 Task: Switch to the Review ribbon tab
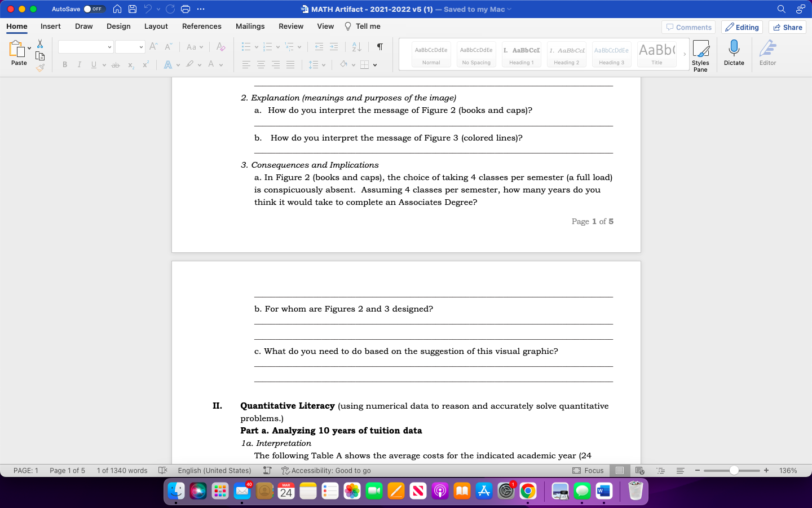pyautogui.click(x=291, y=26)
